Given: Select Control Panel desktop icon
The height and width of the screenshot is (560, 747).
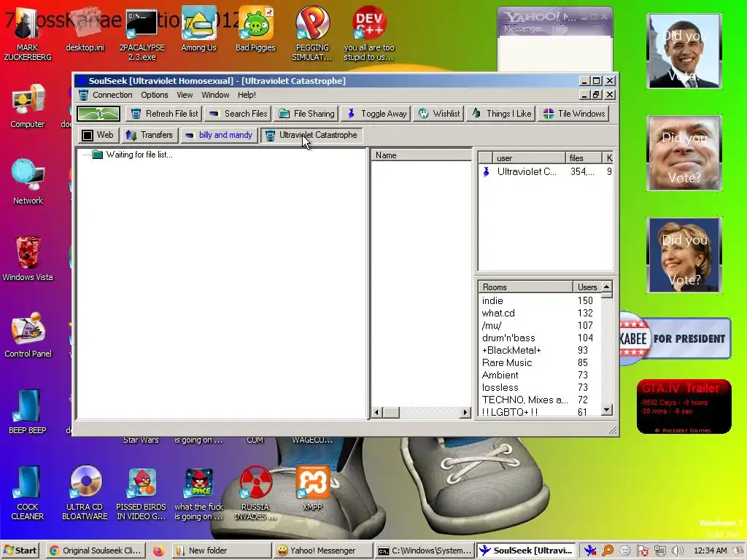Looking at the screenshot, I should pos(28,335).
